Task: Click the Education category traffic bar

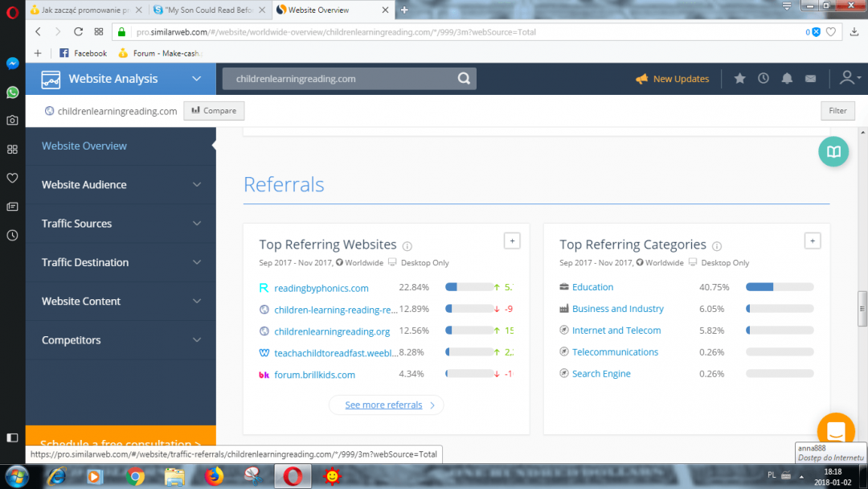Action: coord(779,287)
